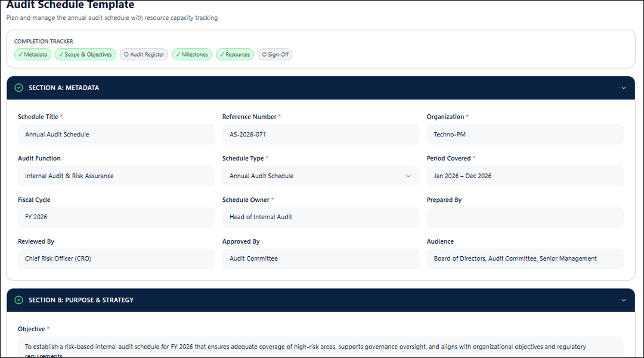Screen dimensions: 644x358
Task: Click into the Objective text area
Action: click(320, 348)
